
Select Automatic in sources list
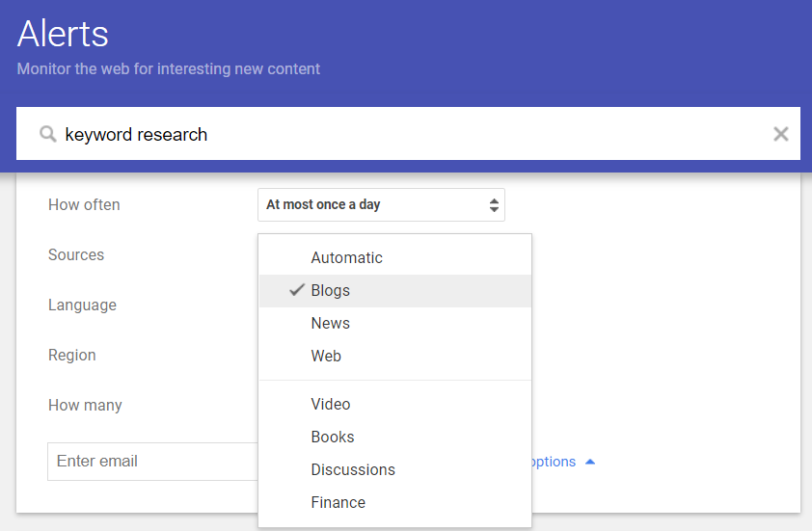click(x=395, y=257)
